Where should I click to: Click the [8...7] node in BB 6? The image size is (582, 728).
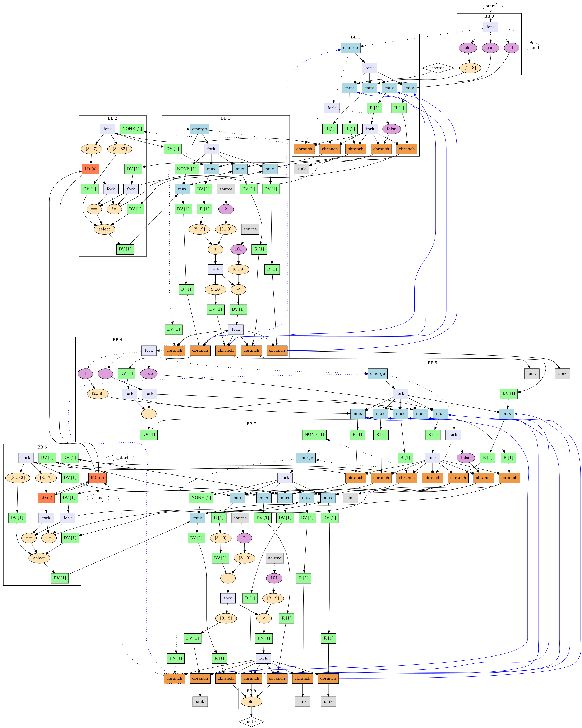click(x=46, y=478)
